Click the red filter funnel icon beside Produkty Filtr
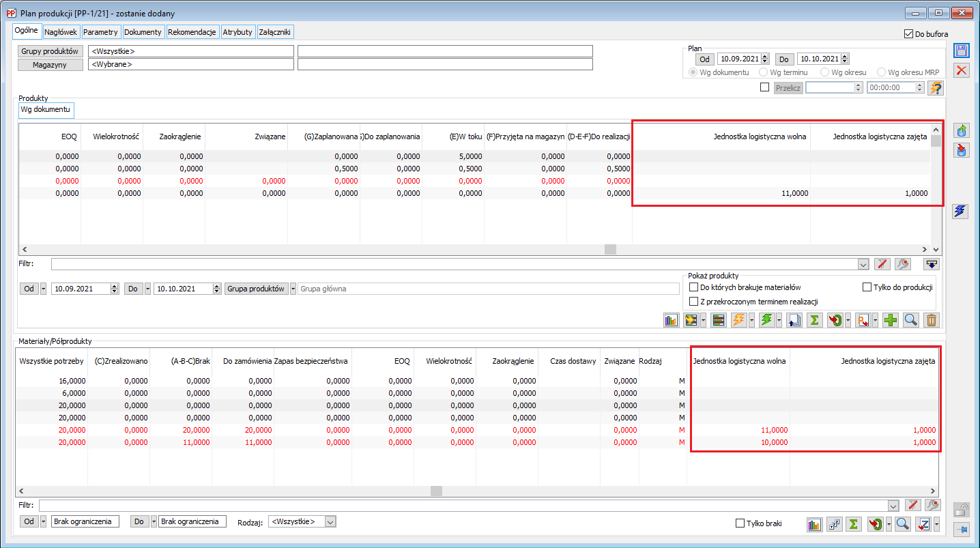The height and width of the screenshot is (548, 980). [882, 263]
